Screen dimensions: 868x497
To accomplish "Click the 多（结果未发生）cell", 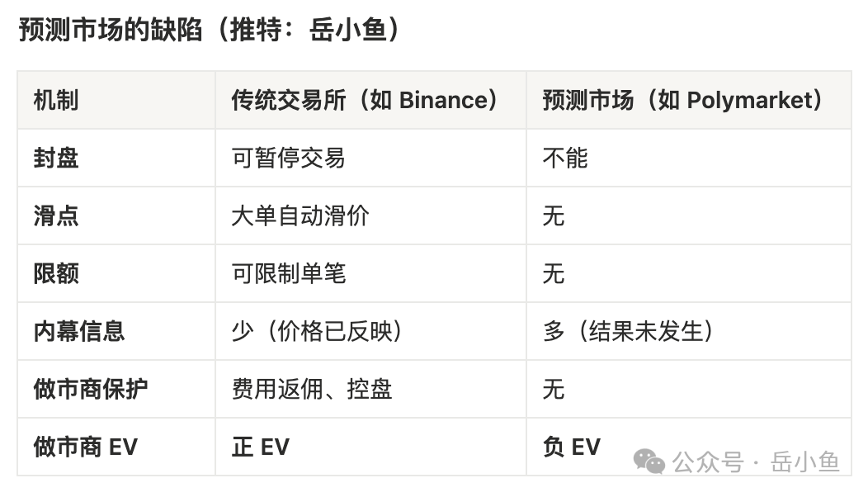I will tap(629, 331).
